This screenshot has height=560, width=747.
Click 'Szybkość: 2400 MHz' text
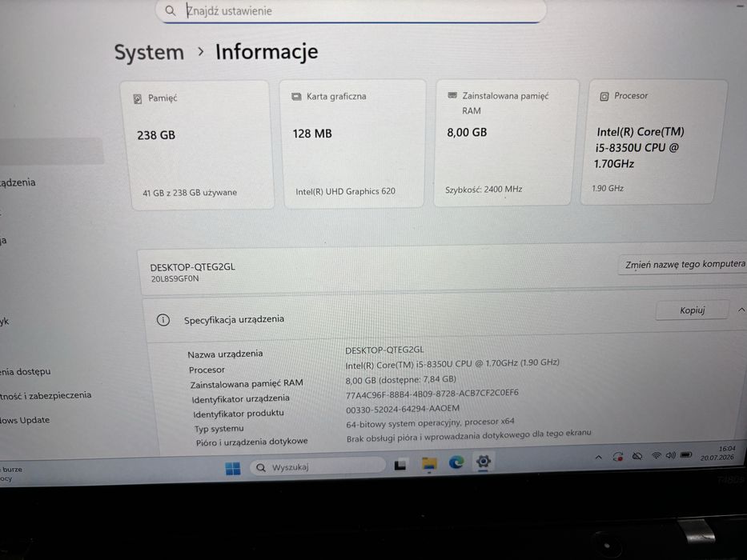pyautogui.click(x=484, y=190)
